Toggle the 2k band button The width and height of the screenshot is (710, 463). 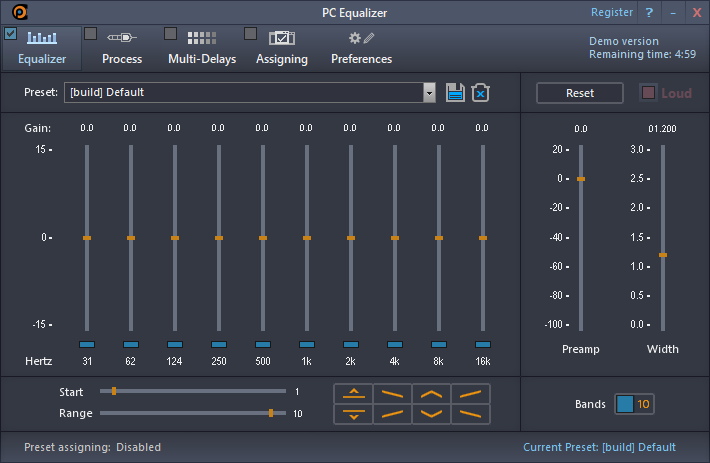350,344
